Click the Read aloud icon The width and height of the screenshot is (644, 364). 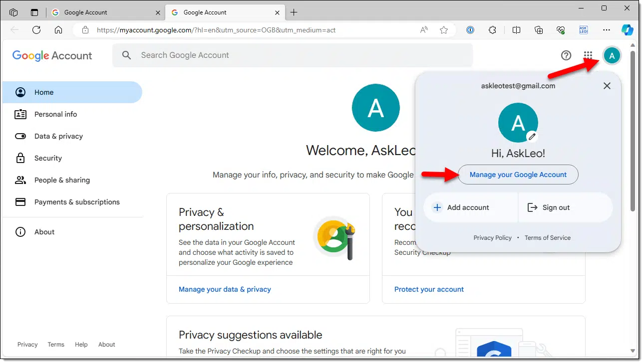424,30
